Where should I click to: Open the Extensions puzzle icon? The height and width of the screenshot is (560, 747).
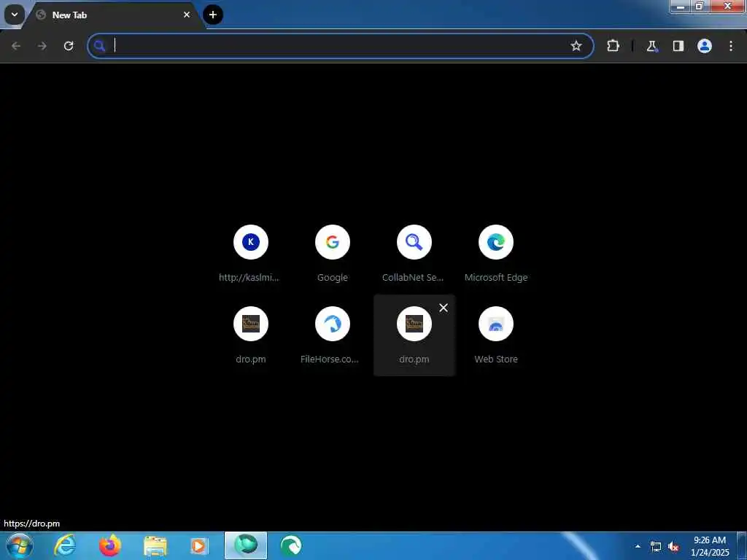[613, 46]
